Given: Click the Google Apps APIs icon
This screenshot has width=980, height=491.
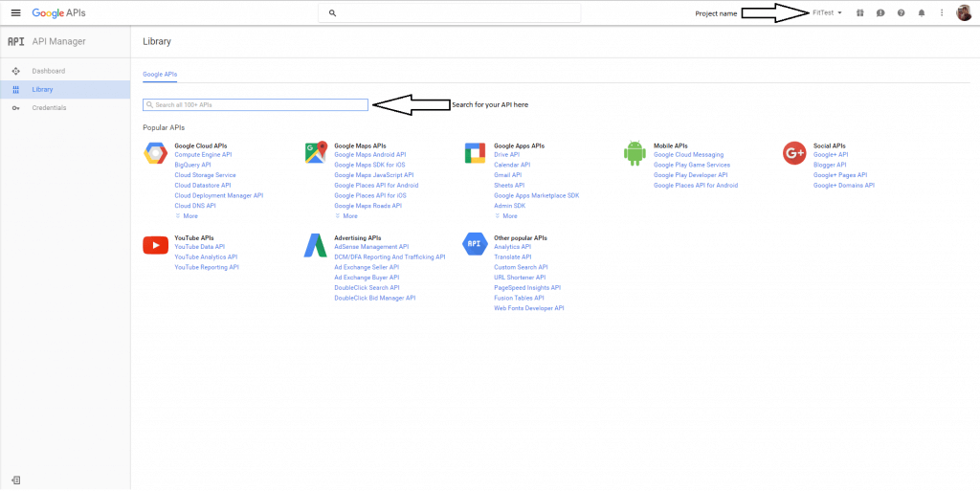Looking at the screenshot, I should [475, 153].
